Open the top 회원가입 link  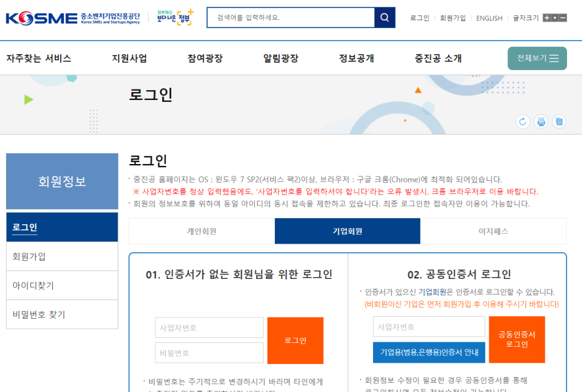pyautogui.click(x=453, y=18)
